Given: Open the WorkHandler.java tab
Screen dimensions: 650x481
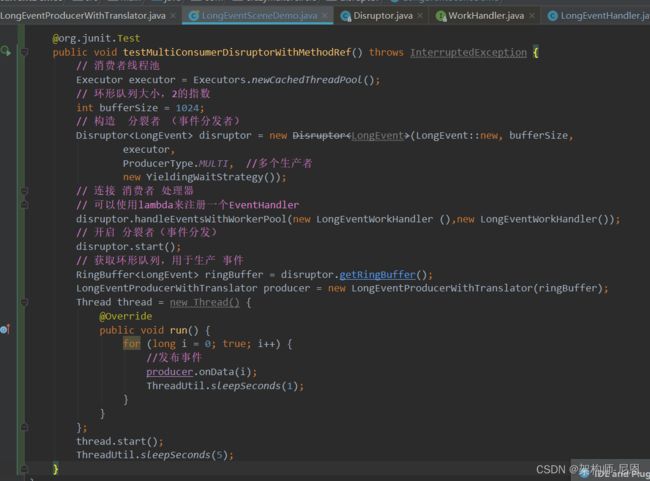Looking at the screenshot, I should 486,16.
